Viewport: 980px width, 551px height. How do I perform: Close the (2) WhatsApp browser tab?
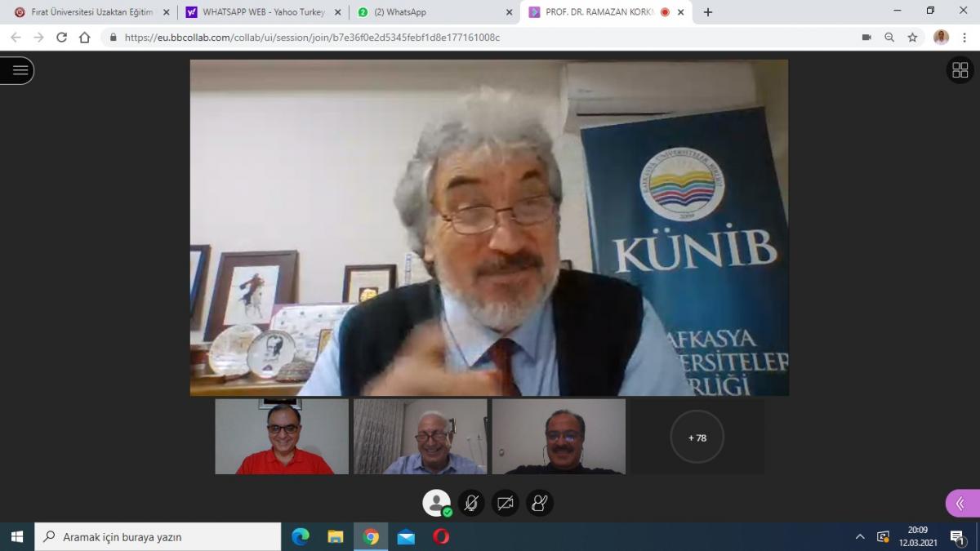(509, 12)
